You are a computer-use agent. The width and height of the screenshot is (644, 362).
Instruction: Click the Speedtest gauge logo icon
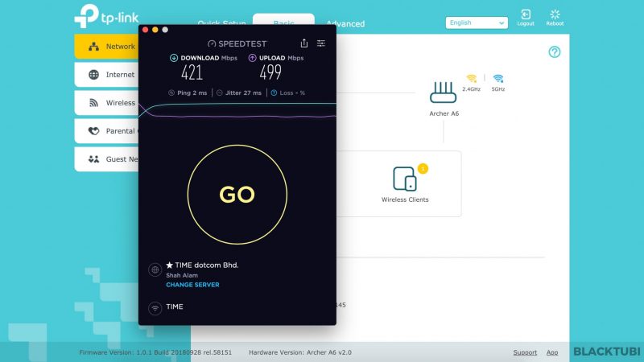coord(212,43)
